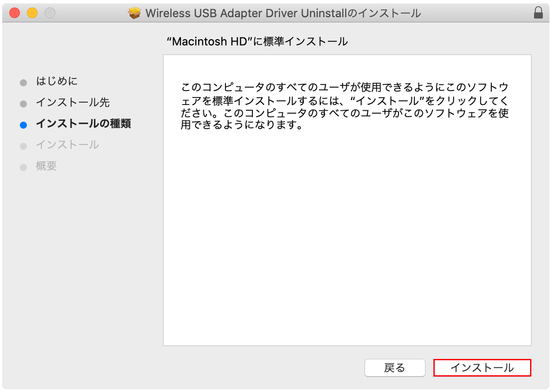Click the window title text

(x=283, y=13)
